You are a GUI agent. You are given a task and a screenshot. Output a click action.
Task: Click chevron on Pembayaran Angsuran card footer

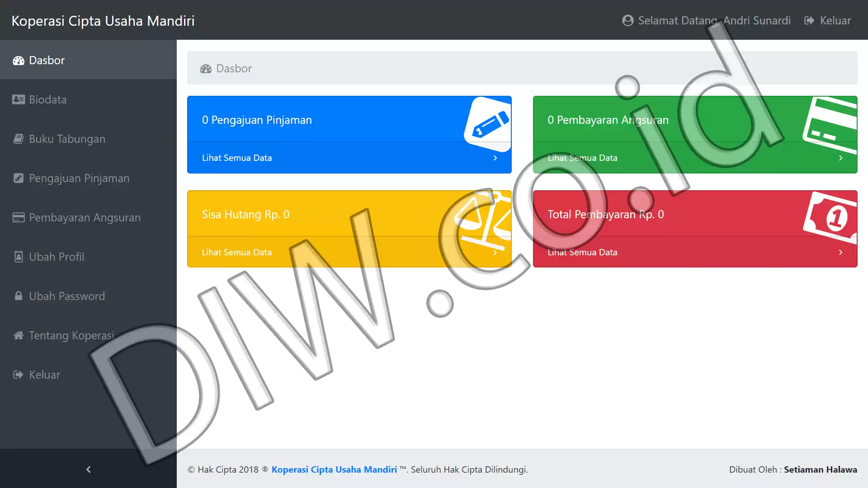840,158
